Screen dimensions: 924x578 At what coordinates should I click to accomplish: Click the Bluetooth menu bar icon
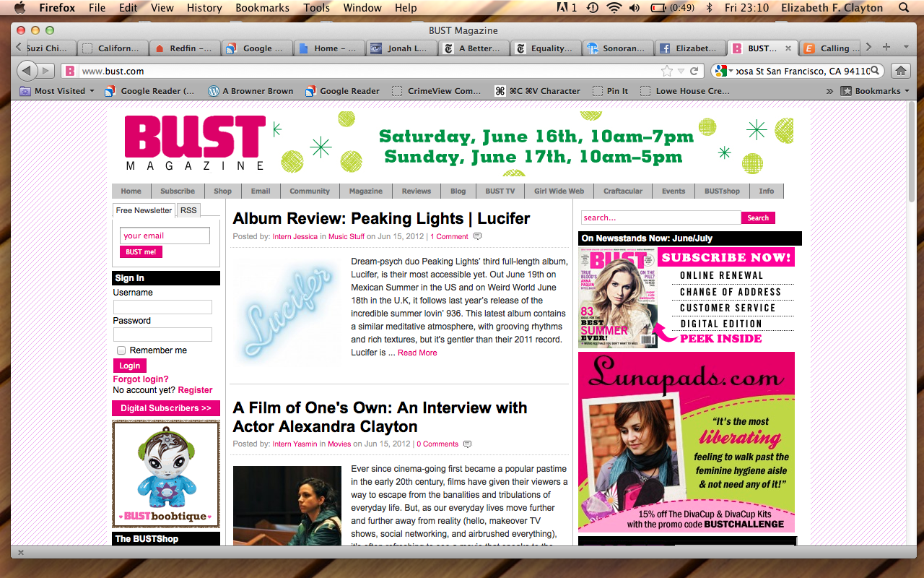pos(709,8)
